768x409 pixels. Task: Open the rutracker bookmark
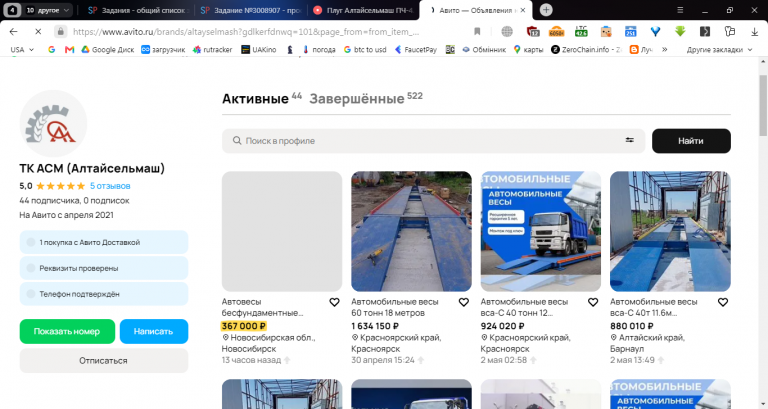(x=213, y=49)
